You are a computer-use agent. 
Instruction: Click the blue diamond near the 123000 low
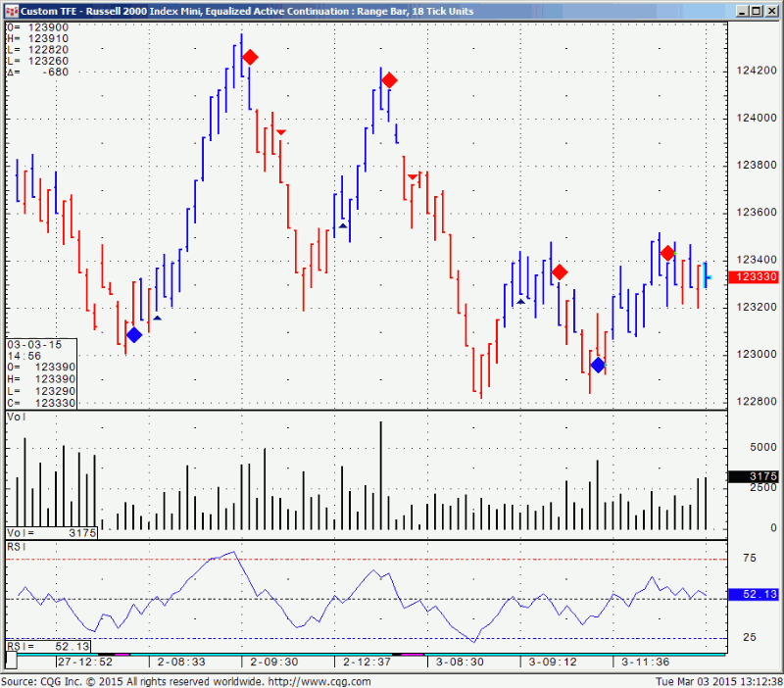pyautogui.click(x=598, y=366)
